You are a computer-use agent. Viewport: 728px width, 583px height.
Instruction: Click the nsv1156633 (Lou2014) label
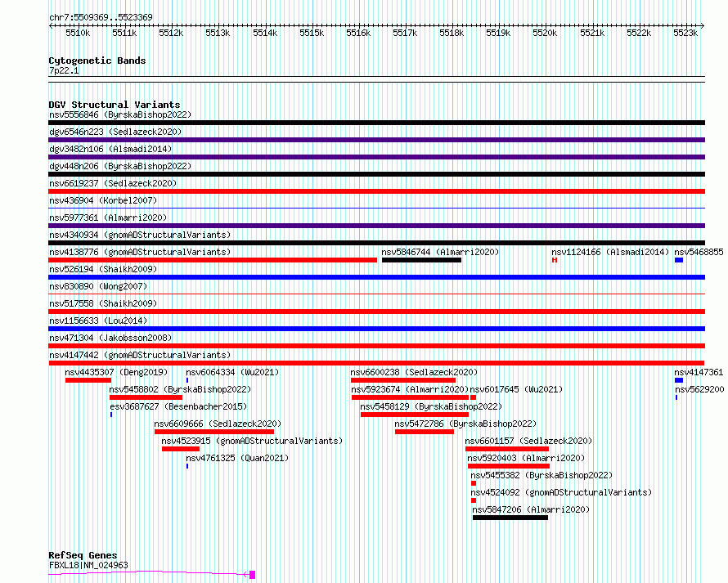98,321
